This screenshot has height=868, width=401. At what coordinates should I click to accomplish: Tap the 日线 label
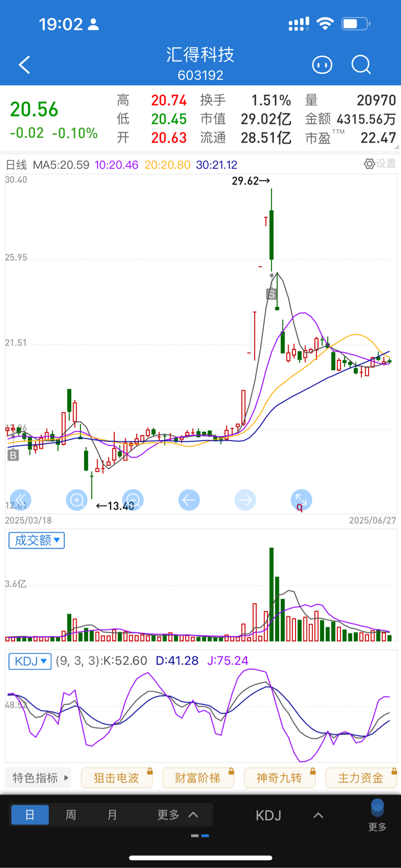(16, 165)
